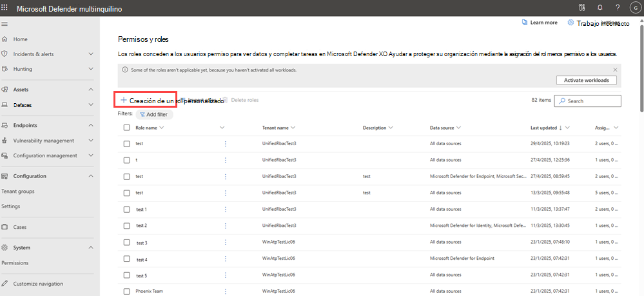Click the Configuration management icon
The image size is (644, 296).
coord(5,156)
